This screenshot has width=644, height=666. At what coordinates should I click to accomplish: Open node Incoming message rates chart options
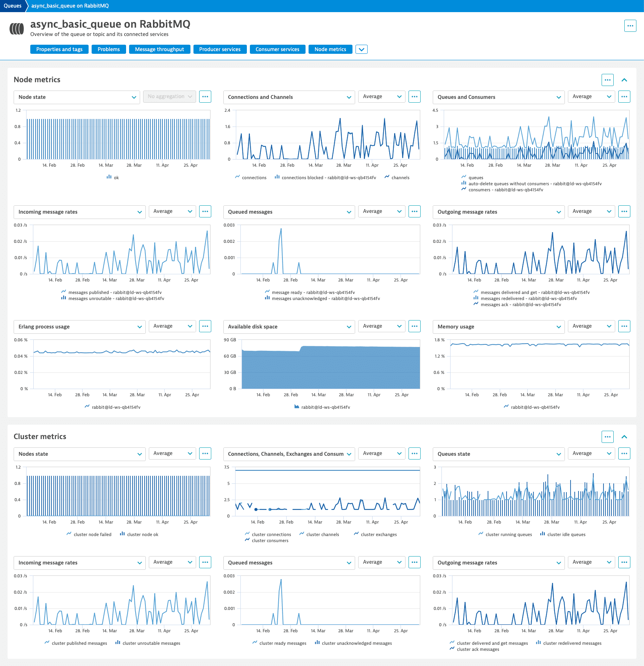point(205,211)
